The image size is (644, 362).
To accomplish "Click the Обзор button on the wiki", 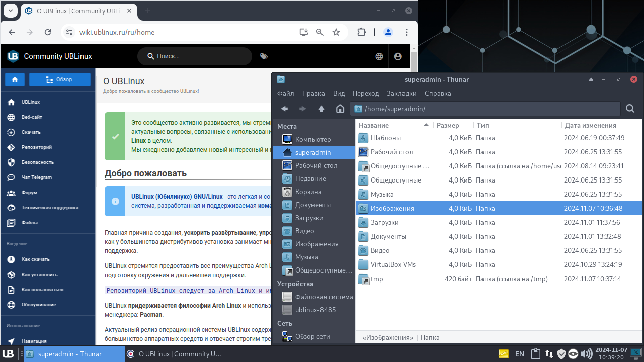I will pos(59,79).
